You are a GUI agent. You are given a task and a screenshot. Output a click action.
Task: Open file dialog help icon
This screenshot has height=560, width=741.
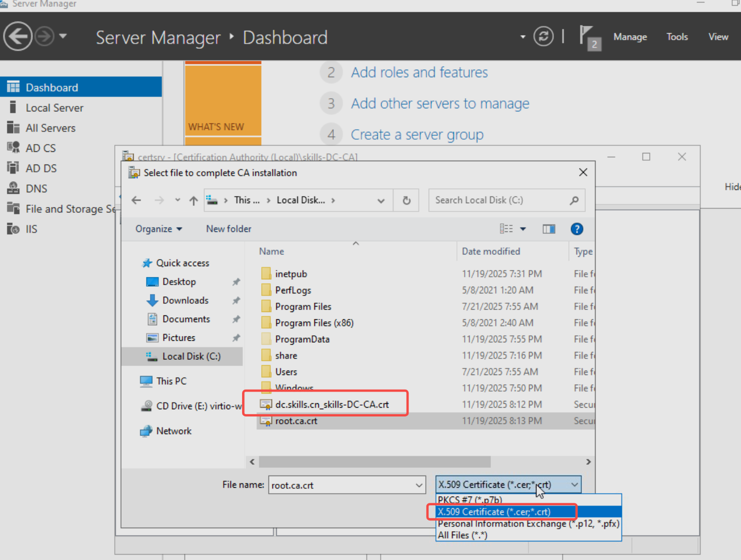point(576,228)
